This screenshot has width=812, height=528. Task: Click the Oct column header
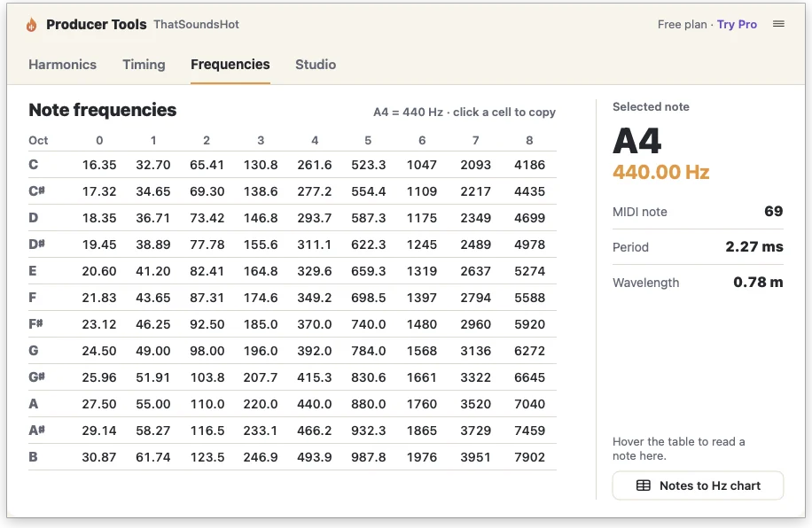coord(38,140)
